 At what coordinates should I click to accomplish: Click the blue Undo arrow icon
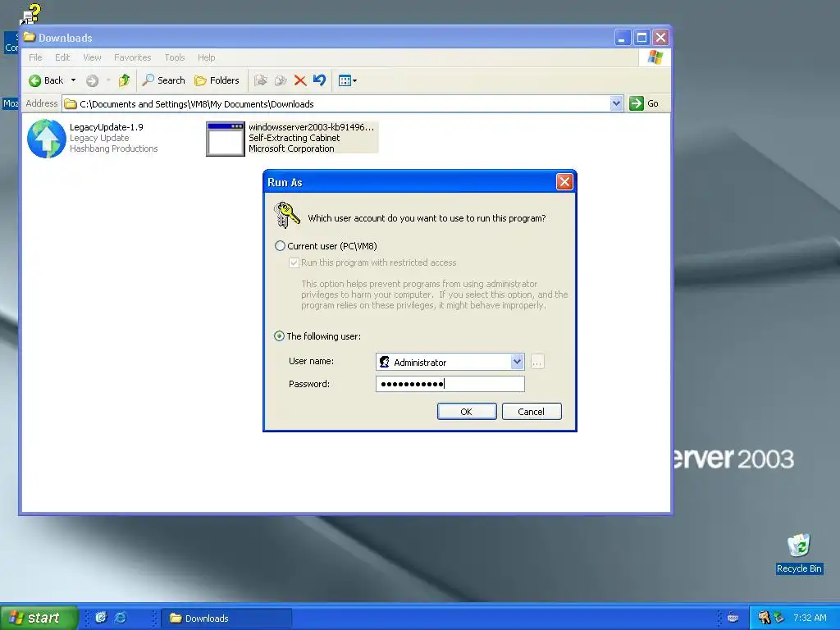pos(319,80)
